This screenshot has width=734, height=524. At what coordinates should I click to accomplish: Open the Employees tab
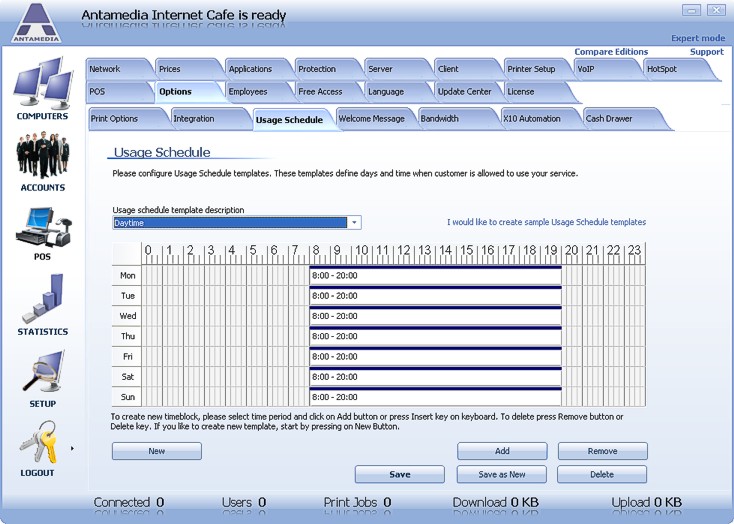click(257, 92)
